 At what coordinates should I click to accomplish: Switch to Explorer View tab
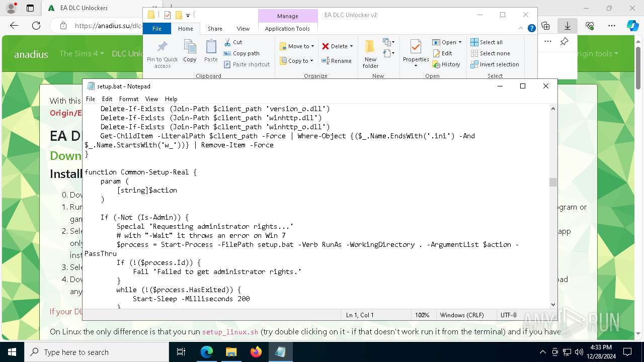tap(243, 29)
